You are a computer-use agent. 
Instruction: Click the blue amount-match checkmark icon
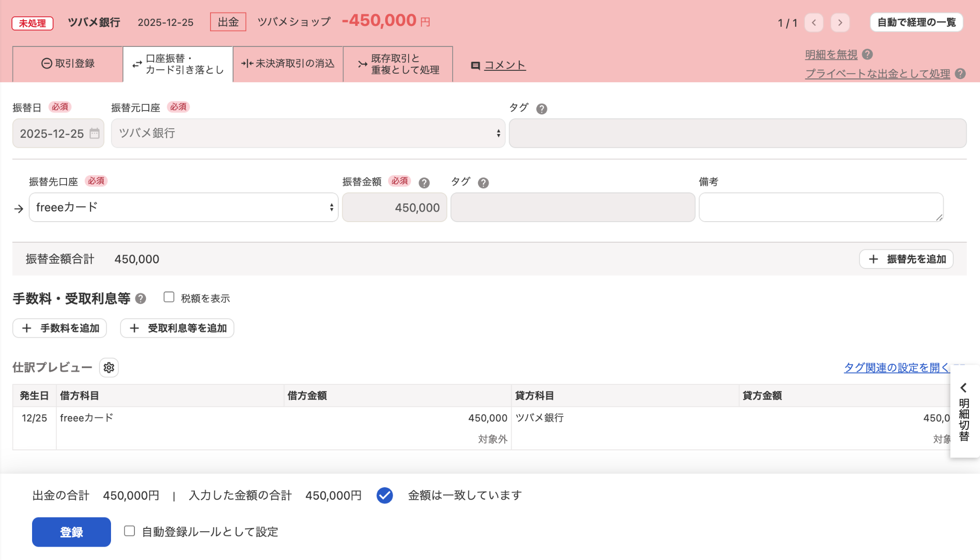point(385,495)
